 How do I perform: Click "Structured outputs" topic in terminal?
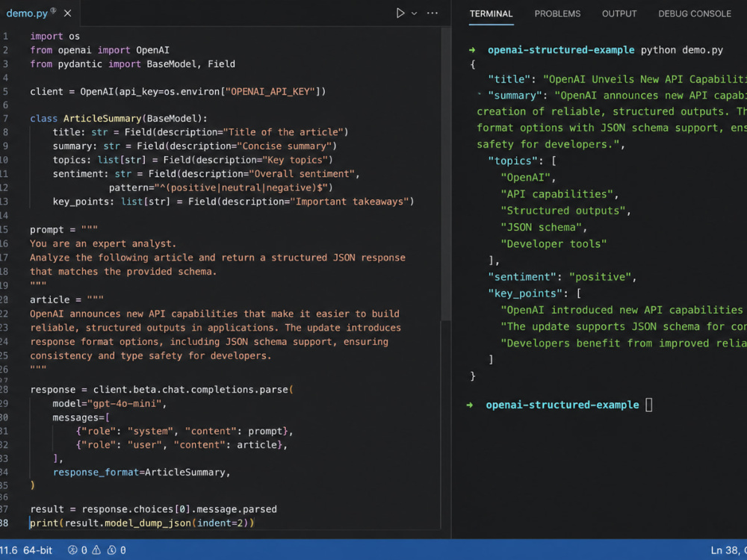[562, 211]
